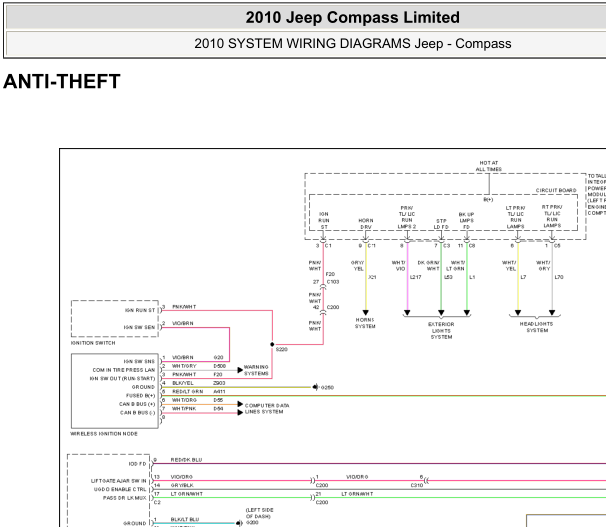Click the 'IGN SW SEN' pin label
The image size is (606, 527).
point(139,328)
